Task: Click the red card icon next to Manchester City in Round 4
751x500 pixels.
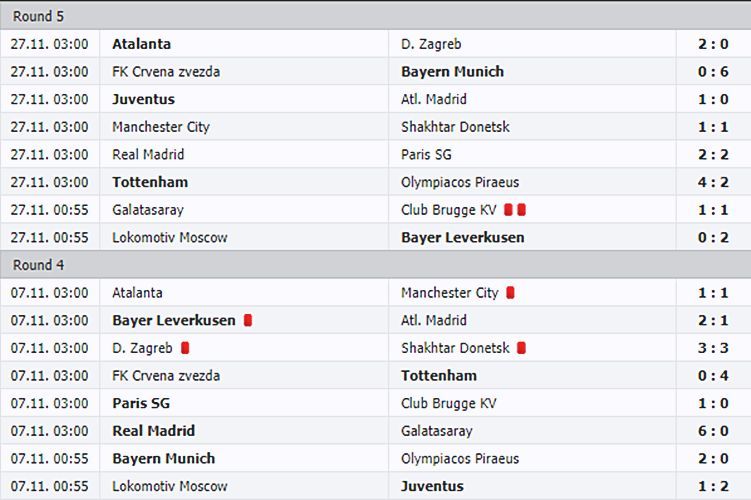Action: [x=510, y=293]
